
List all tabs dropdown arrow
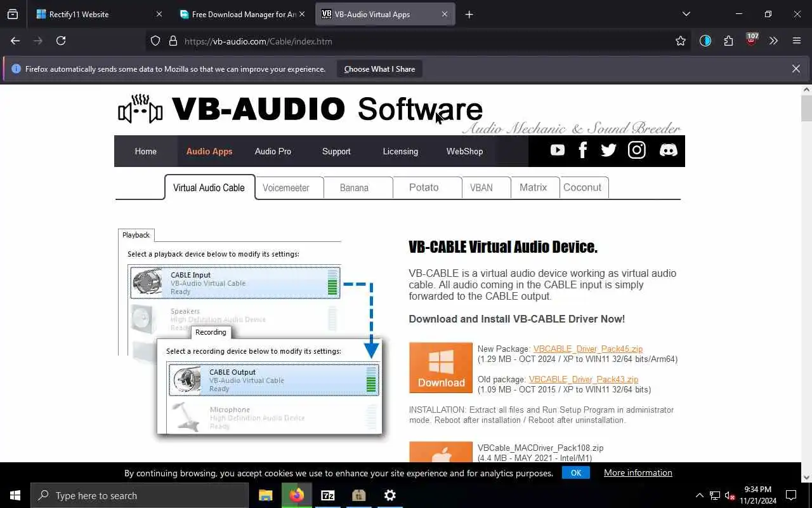click(686, 14)
